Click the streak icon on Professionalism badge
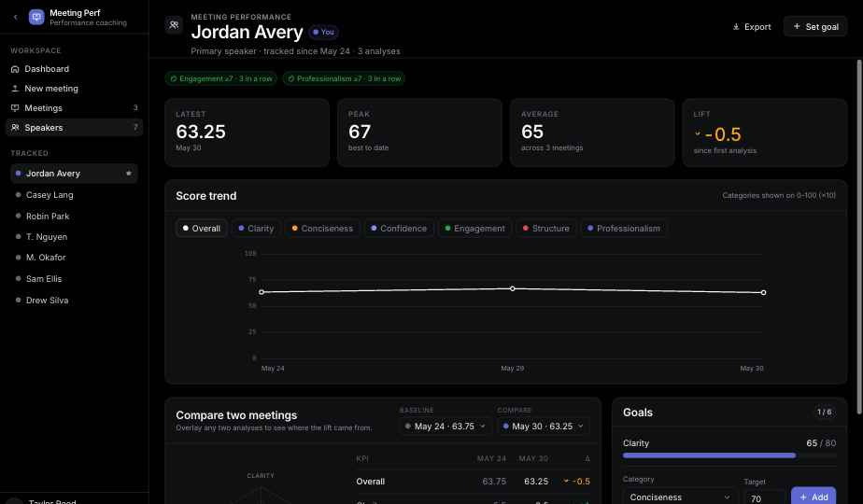The width and height of the screenshot is (863, 504). point(291,78)
